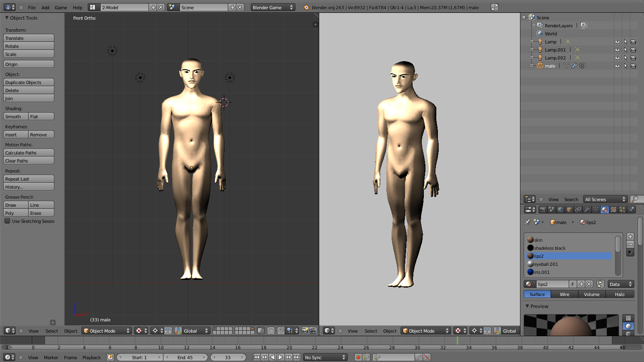Click the OpenGL render camera icon in viewport header
The image size is (644, 362).
305,331
